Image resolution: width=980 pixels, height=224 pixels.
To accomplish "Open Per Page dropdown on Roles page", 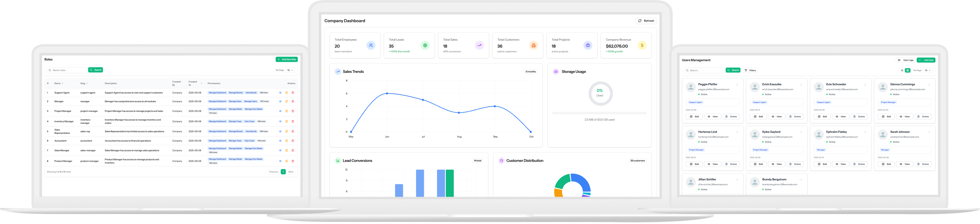I will click(290, 70).
